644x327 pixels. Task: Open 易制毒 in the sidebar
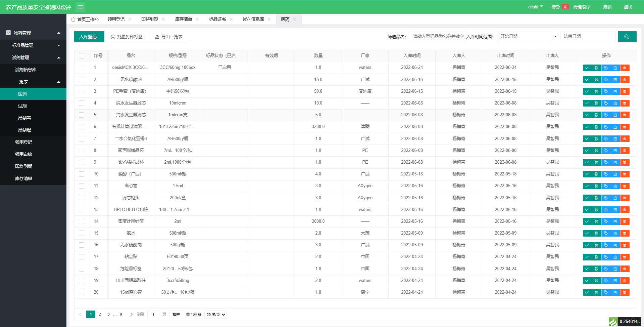tap(33, 118)
